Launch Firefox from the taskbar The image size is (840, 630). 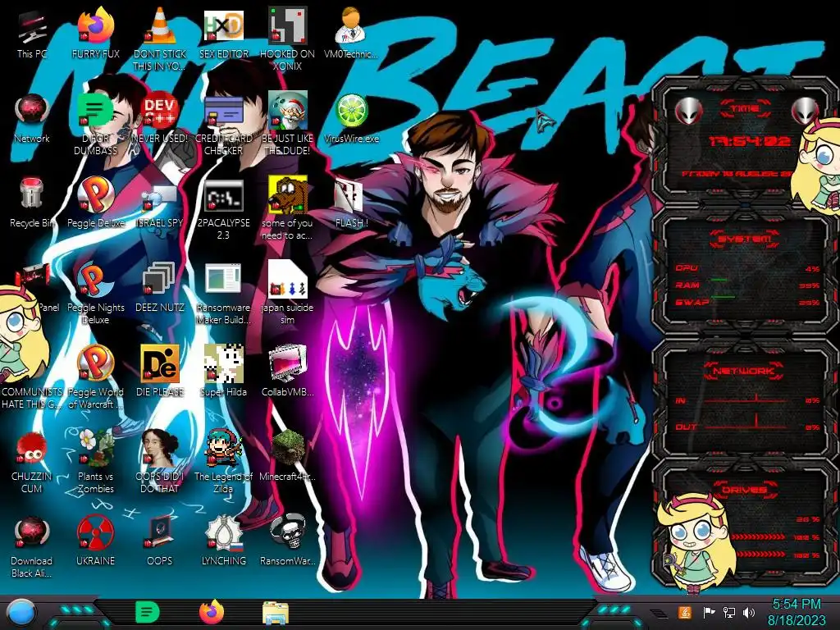coord(212,612)
